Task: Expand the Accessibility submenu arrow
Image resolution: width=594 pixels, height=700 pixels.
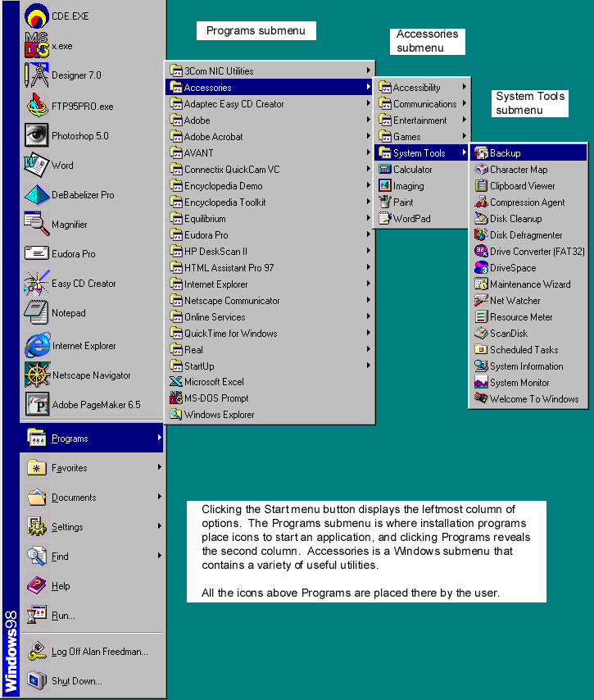Action: pos(464,87)
